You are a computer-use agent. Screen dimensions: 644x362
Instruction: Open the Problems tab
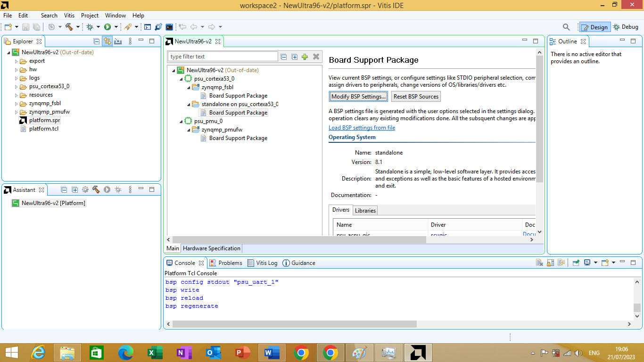[x=225, y=263]
